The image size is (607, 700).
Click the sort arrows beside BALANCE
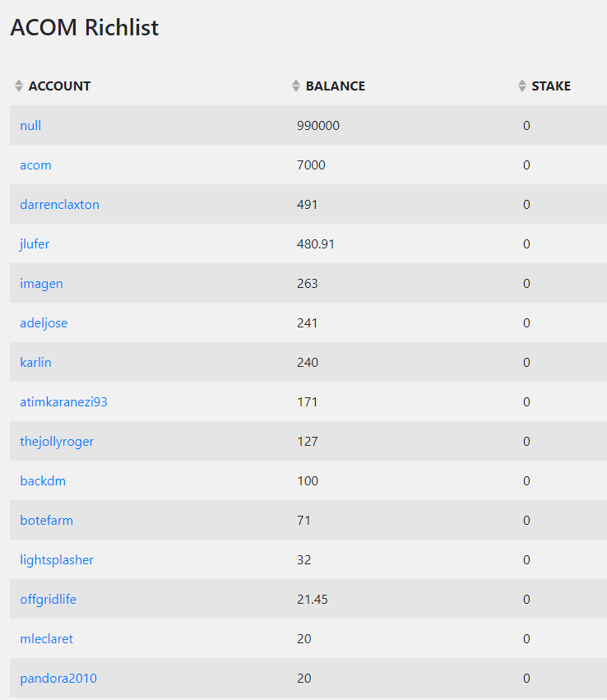tap(295, 86)
